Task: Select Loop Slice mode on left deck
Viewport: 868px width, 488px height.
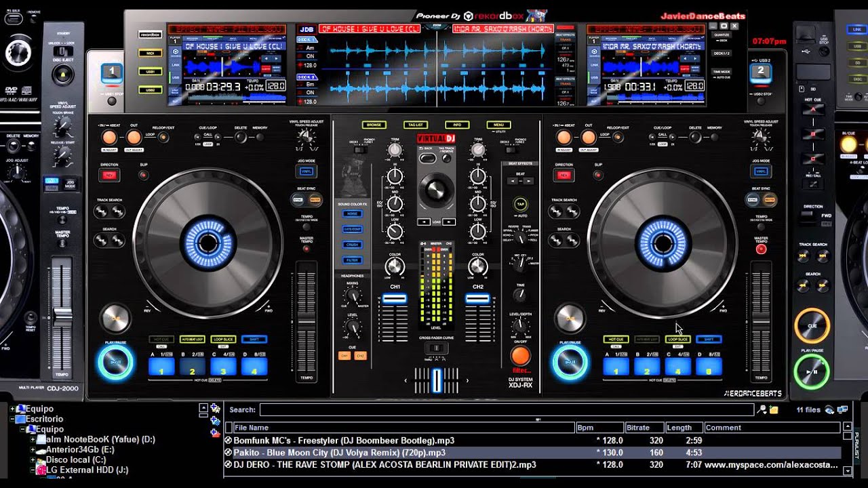Action: [x=223, y=339]
